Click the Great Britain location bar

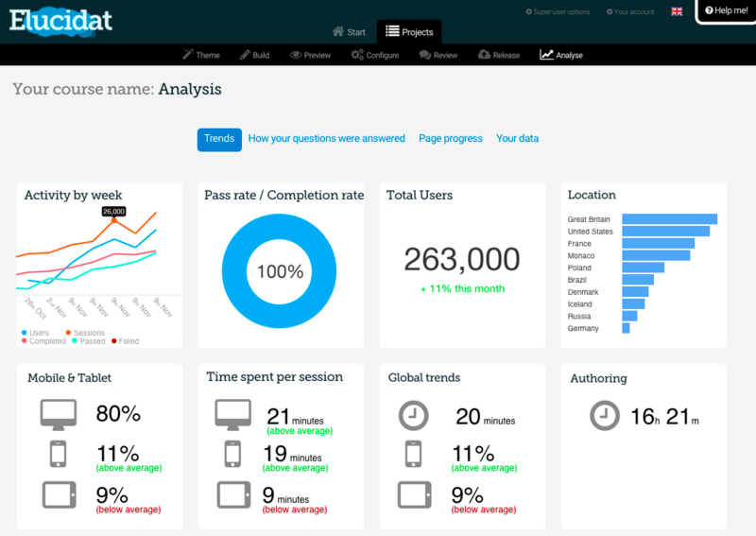tap(669, 219)
